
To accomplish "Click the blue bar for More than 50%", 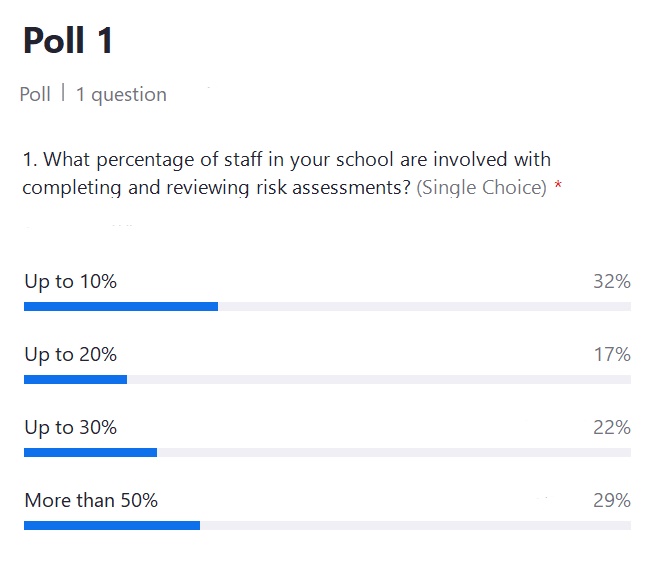I will coord(112,526).
